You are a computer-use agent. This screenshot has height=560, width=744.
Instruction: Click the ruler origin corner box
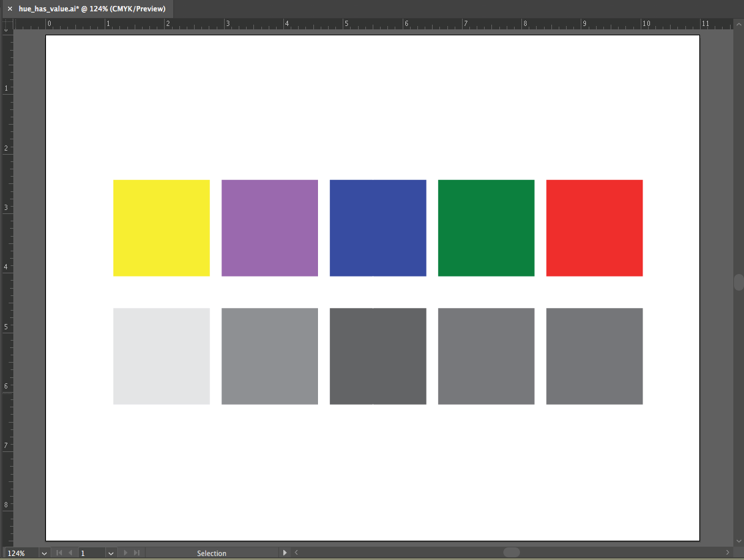7,24
